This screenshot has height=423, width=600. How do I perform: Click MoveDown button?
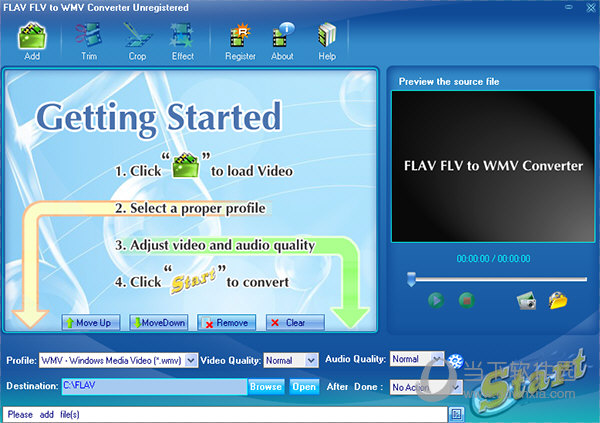[x=158, y=323]
